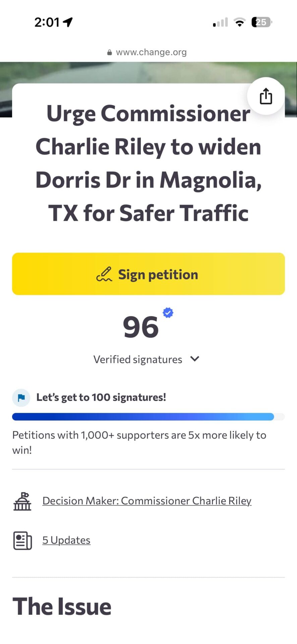Tap the lock icon beside the URL

109,52
